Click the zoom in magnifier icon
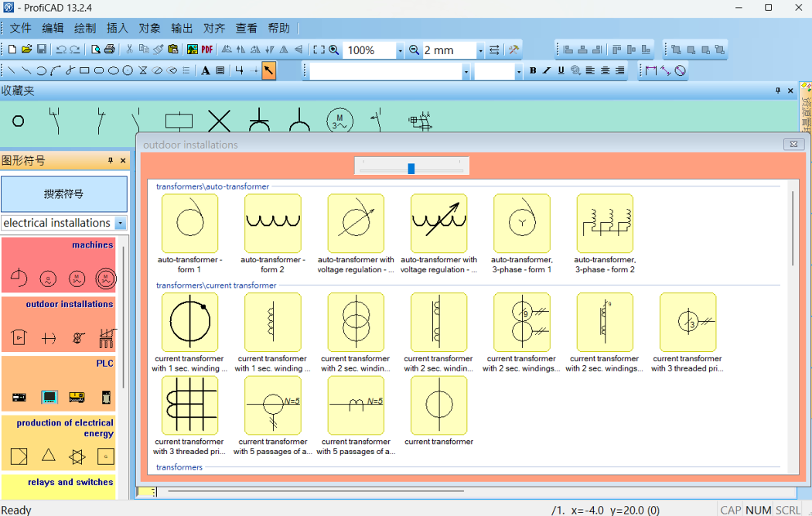Image resolution: width=812 pixels, height=516 pixels. [x=334, y=50]
